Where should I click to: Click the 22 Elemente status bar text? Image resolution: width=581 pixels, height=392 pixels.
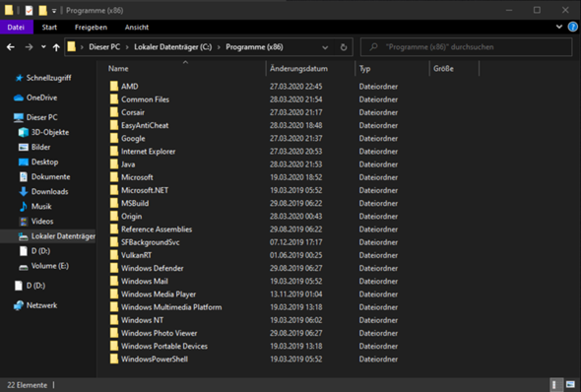pyautogui.click(x=27, y=385)
